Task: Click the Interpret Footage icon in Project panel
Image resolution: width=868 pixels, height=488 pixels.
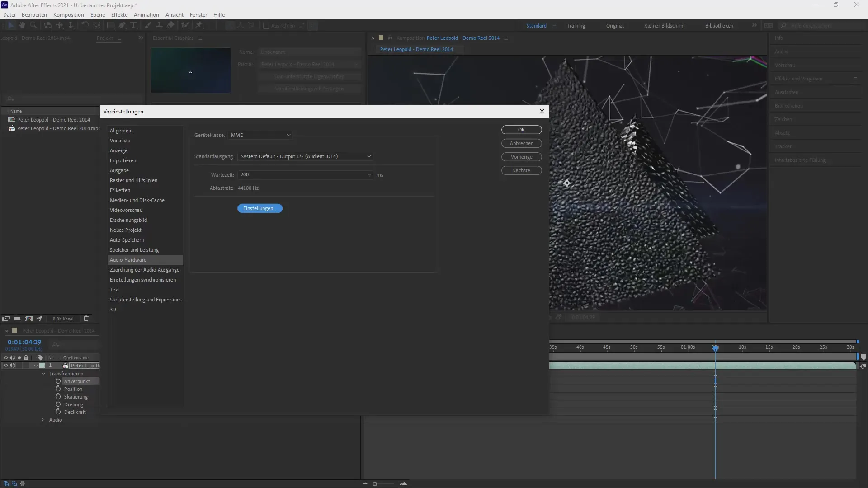Action: pos(6,319)
